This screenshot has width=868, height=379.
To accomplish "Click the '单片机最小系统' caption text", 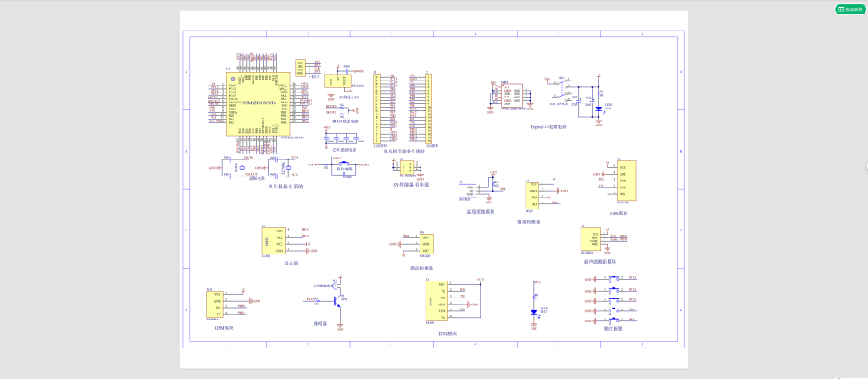I will pyautogui.click(x=286, y=186).
